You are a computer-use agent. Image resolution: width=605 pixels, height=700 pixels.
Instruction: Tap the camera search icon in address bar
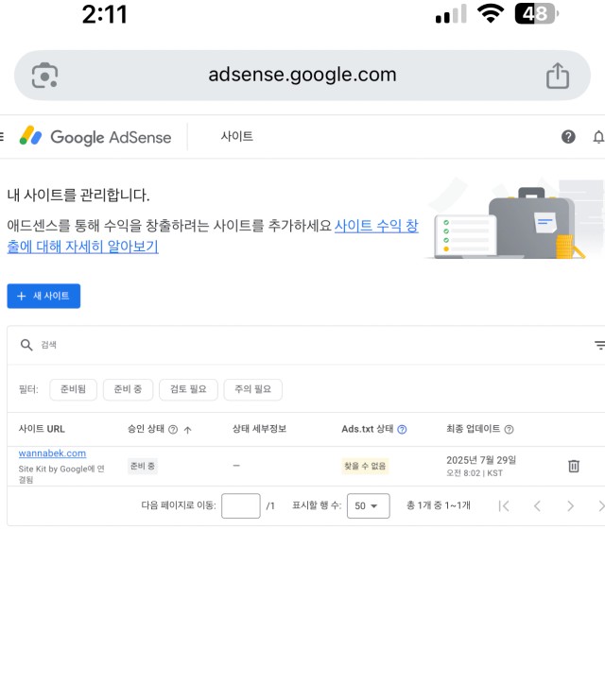[x=44, y=76]
